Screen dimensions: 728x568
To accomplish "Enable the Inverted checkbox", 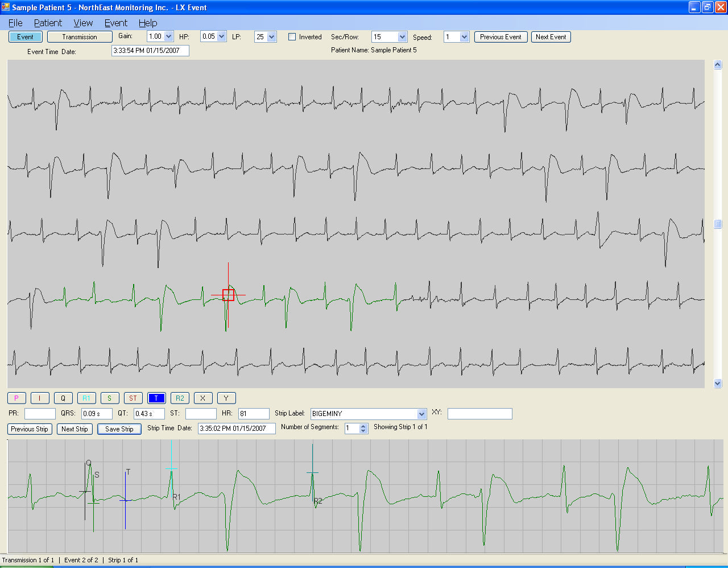I will coord(292,37).
